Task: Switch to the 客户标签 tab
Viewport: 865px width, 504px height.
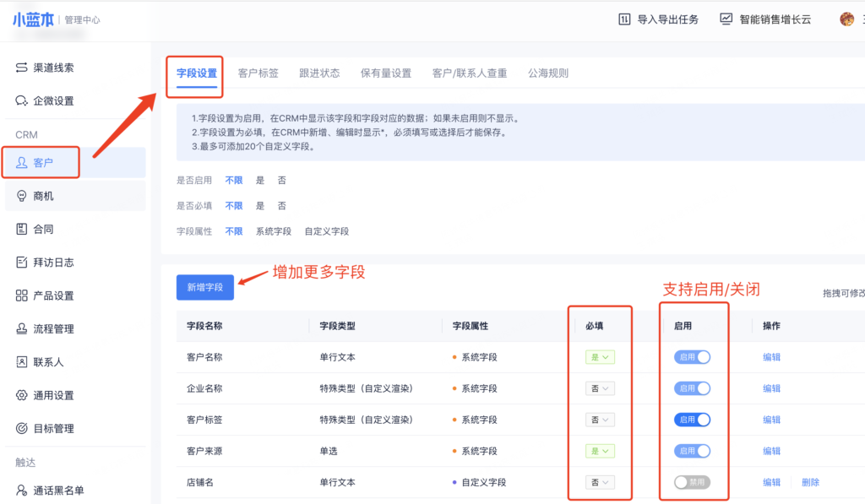Action: click(258, 73)
